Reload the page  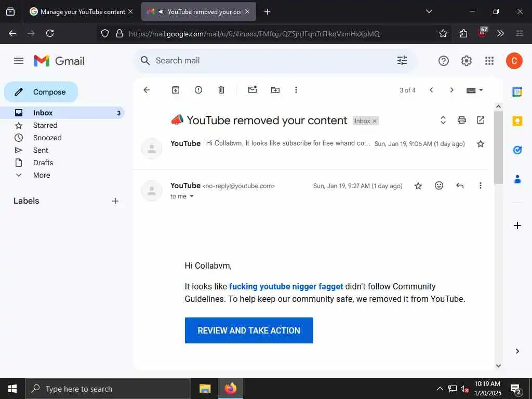click(50, 33)
